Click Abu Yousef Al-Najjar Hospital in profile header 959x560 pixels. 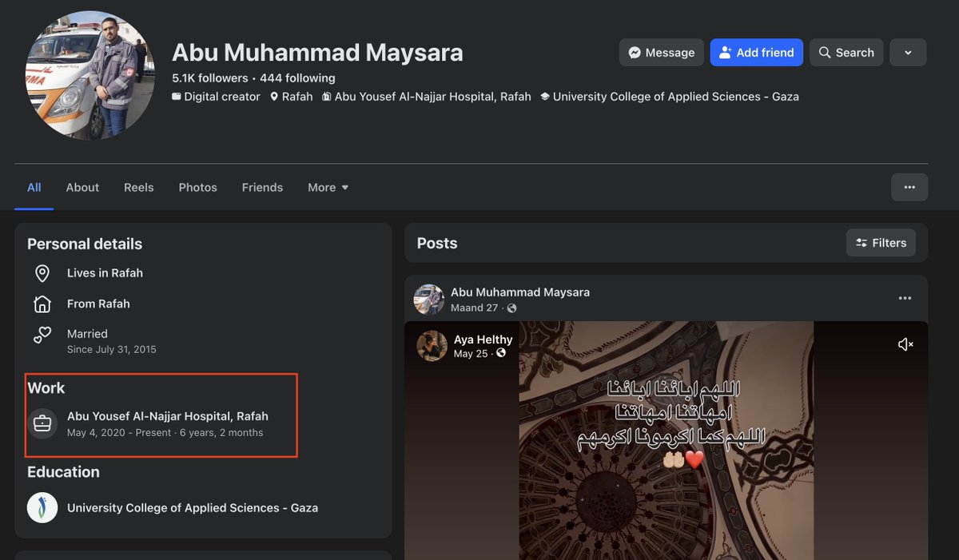tap(433, 97)
